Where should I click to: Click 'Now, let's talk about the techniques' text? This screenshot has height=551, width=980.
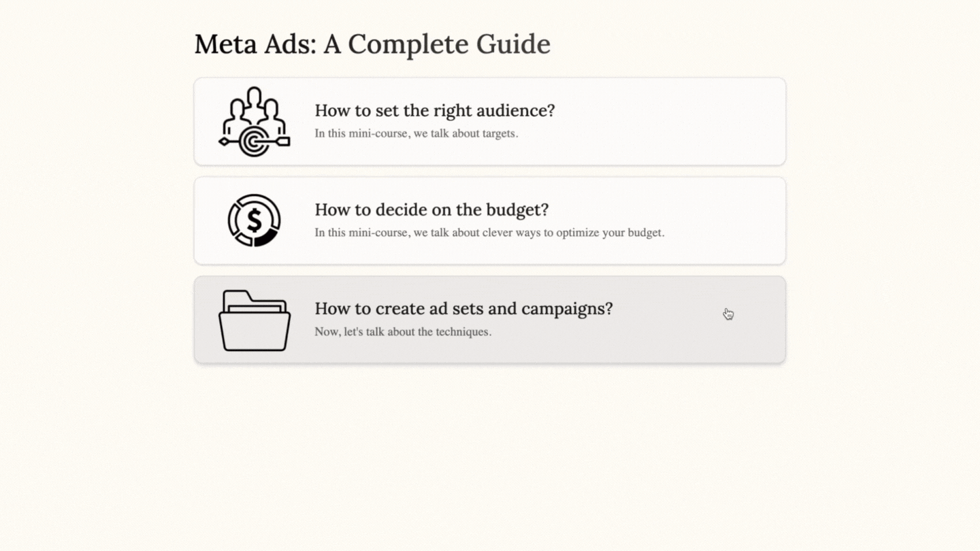coord(402,332)
